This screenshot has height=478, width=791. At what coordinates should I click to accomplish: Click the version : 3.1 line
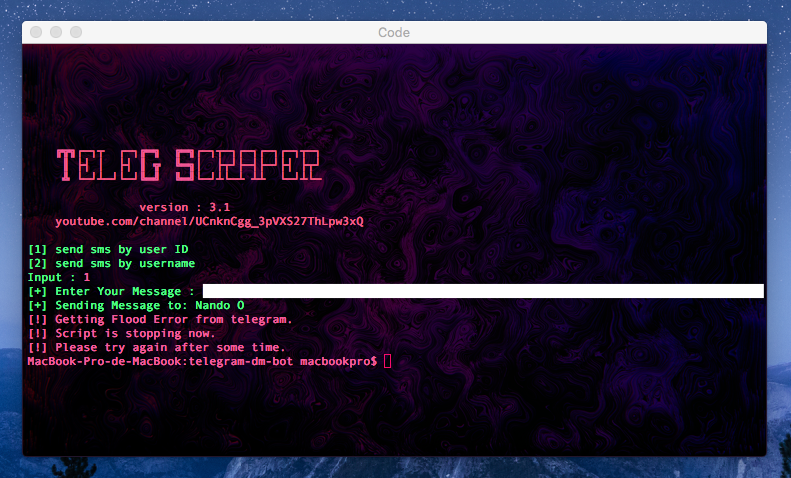[185, 207]
